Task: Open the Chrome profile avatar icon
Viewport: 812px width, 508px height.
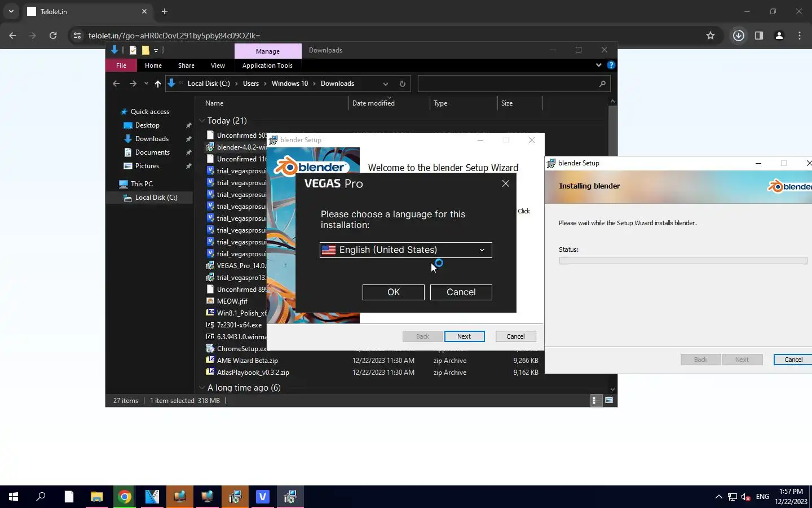Action: click(x=779, y=36)
